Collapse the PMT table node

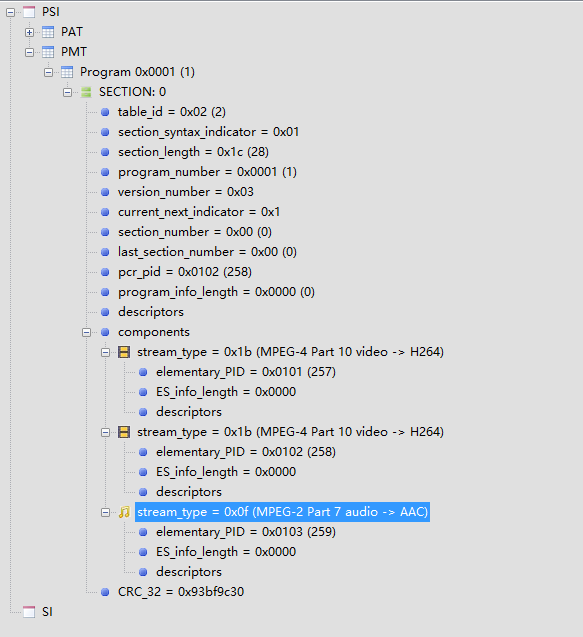click(x=29, y=52)
